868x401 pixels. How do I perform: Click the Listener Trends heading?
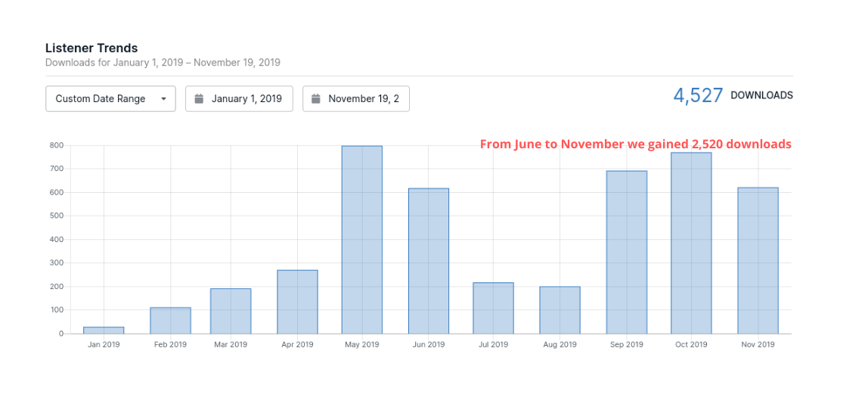tap(91, 48)
